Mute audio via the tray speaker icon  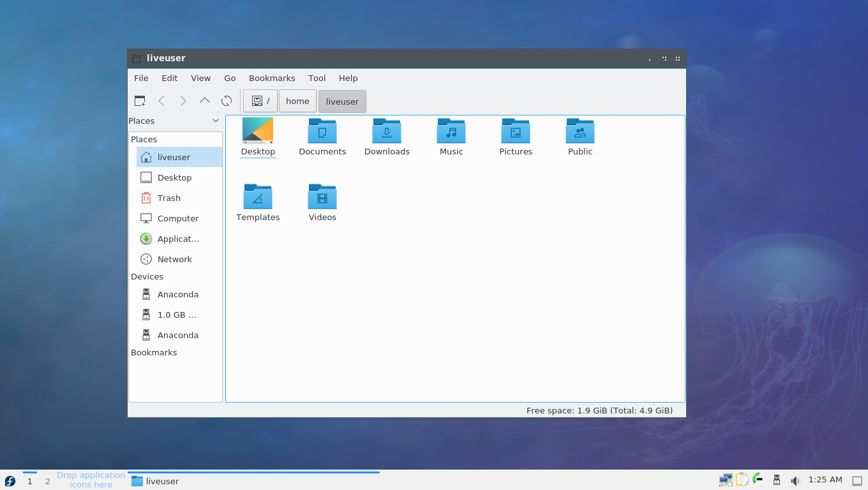(795, 480)
